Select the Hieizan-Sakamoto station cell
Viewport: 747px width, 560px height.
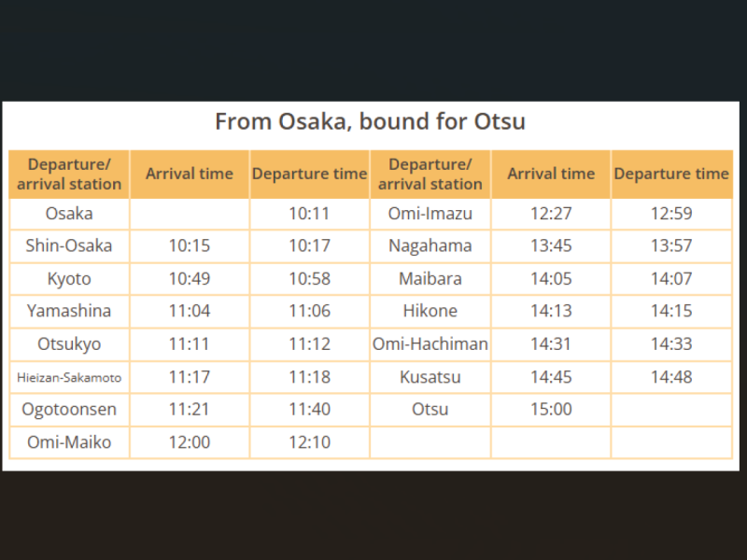pyautogui.click(x=69, y=377)
